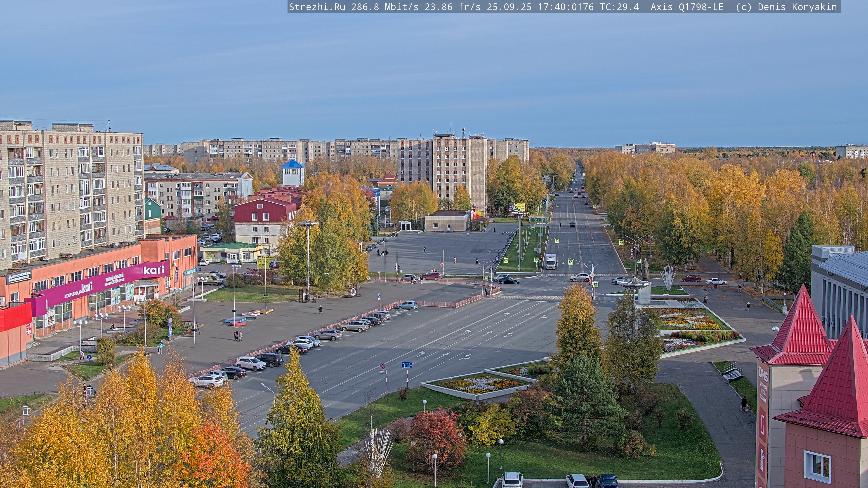Image resolution: width=868 pixels, height=488 pixels.
Task: Click the blue lane direction road sign
Action: click(x=407, y=365)
